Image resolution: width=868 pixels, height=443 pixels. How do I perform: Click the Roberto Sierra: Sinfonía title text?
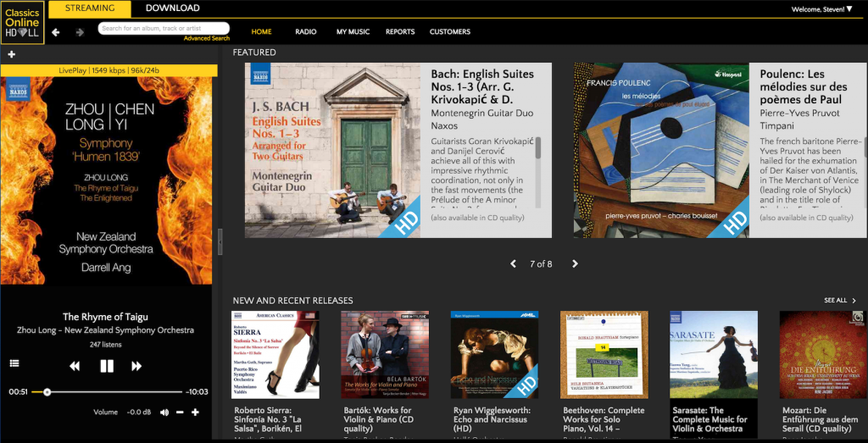point(270,420)
